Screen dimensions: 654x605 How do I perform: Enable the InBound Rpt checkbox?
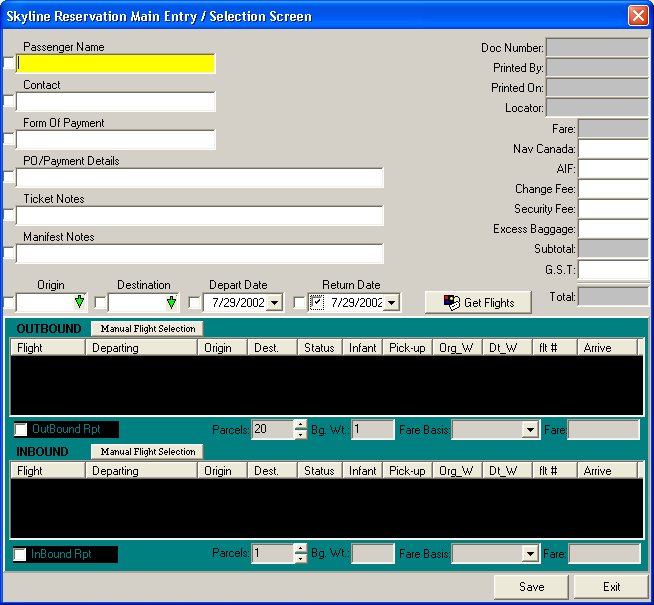point(20,554)
